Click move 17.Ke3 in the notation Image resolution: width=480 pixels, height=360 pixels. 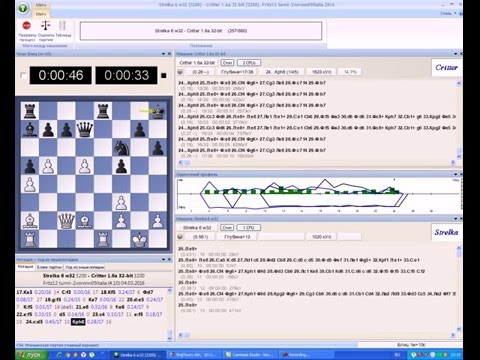click(24, 292)
